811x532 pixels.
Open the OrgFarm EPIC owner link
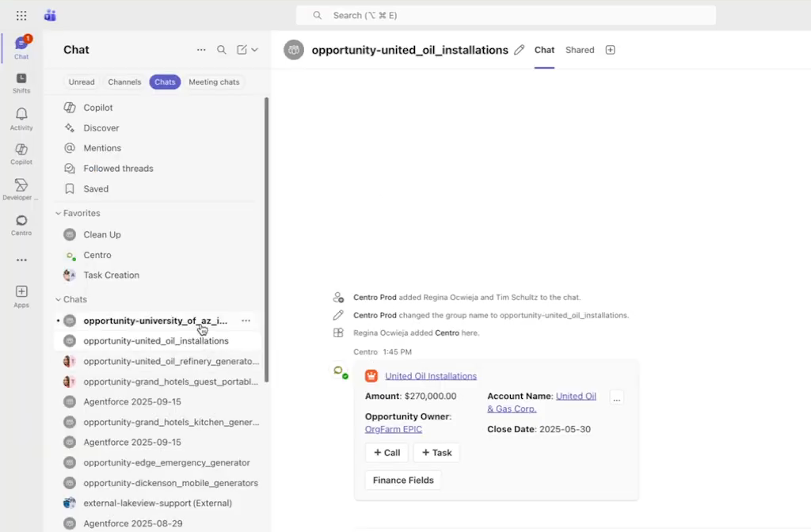(x=393, y=429)
